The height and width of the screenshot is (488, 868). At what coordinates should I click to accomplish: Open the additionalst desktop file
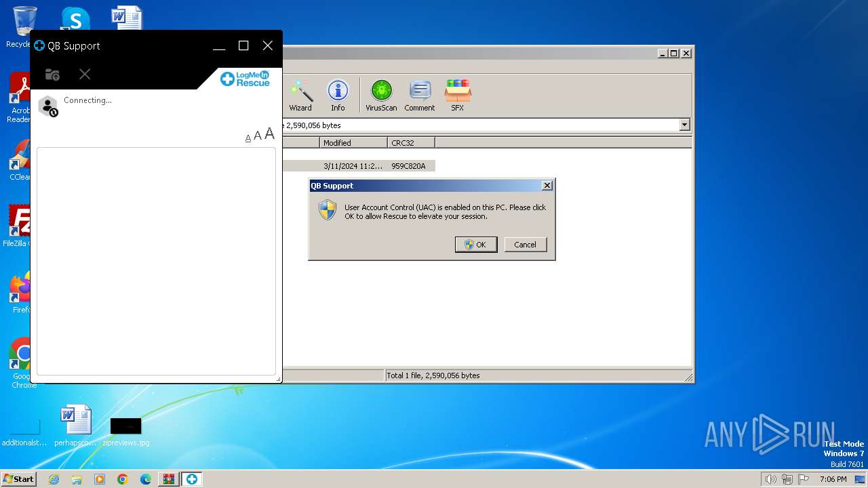(24, 432)
